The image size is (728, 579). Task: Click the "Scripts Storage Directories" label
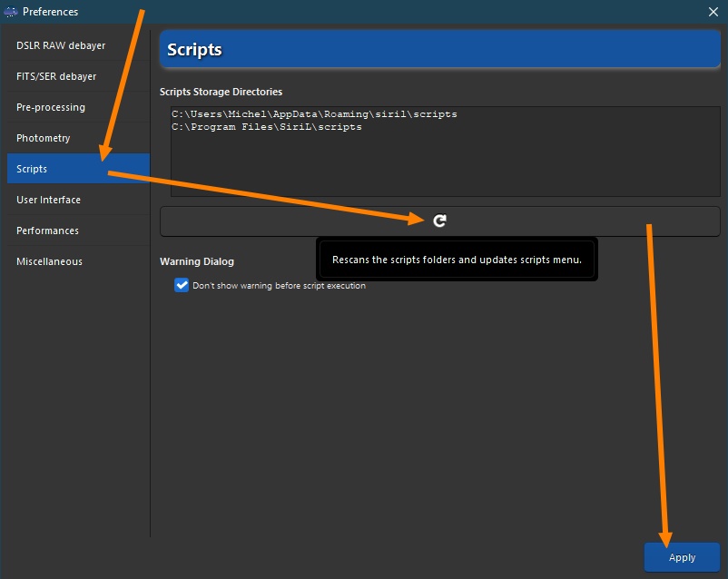(x=221, y=92)
